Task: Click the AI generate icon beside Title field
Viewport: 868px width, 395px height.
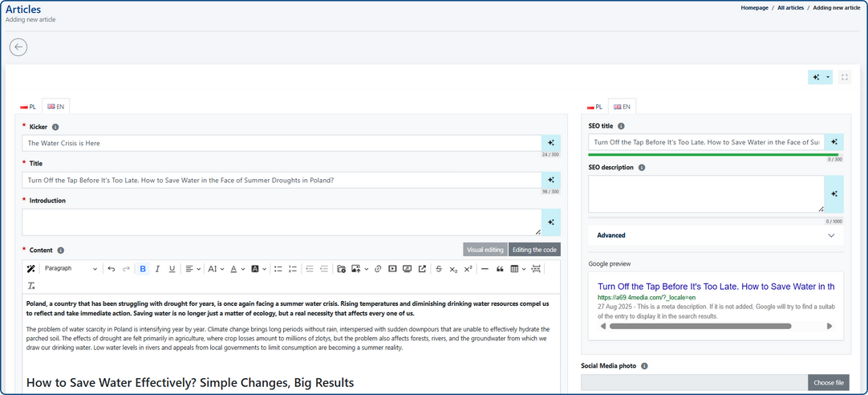Action: coord(551,180)
